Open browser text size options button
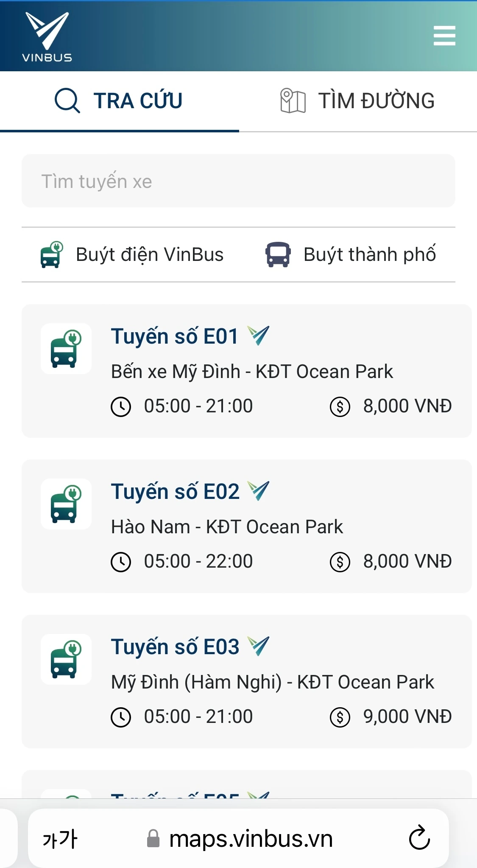Image resolution: width=477 pixels, height=868 pixels. pyautogui.click(x=60, y=839)
